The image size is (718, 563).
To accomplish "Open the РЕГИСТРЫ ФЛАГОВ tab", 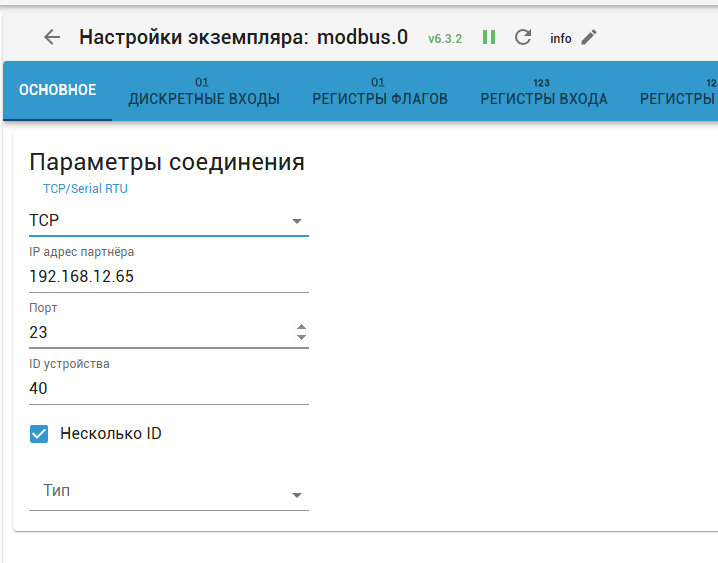I will (379, 92).
